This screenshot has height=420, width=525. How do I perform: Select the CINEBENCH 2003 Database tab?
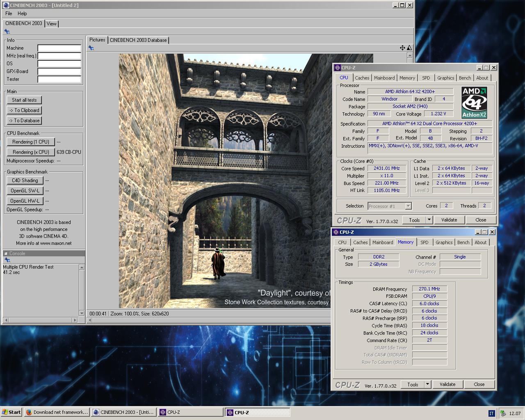pyautogui.click(x=138, y=40)
